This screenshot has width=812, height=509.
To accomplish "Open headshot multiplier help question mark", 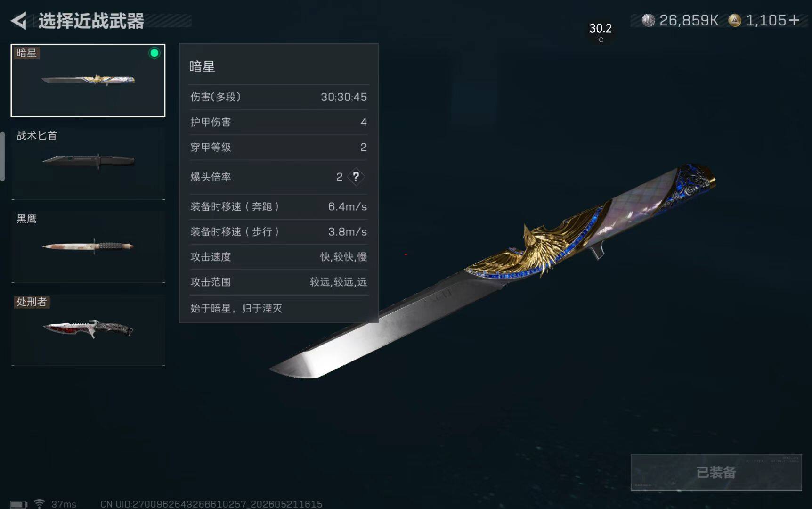I will tap(356, 177).
